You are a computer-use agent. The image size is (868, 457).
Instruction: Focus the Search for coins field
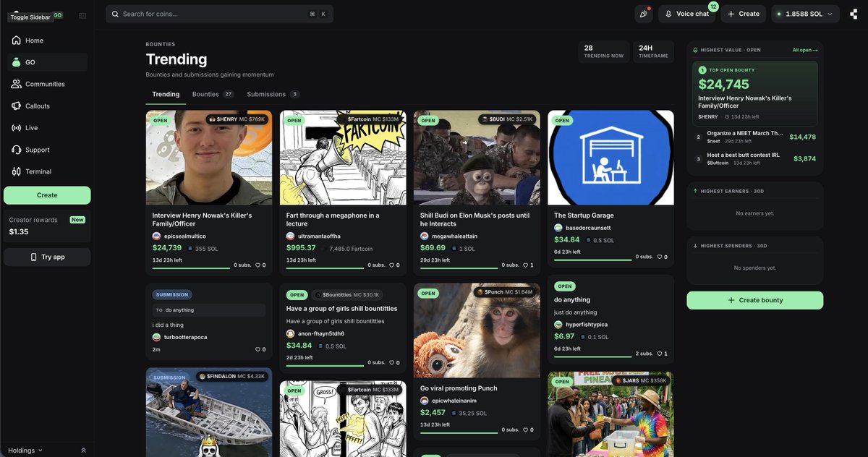tap(220, 14)
